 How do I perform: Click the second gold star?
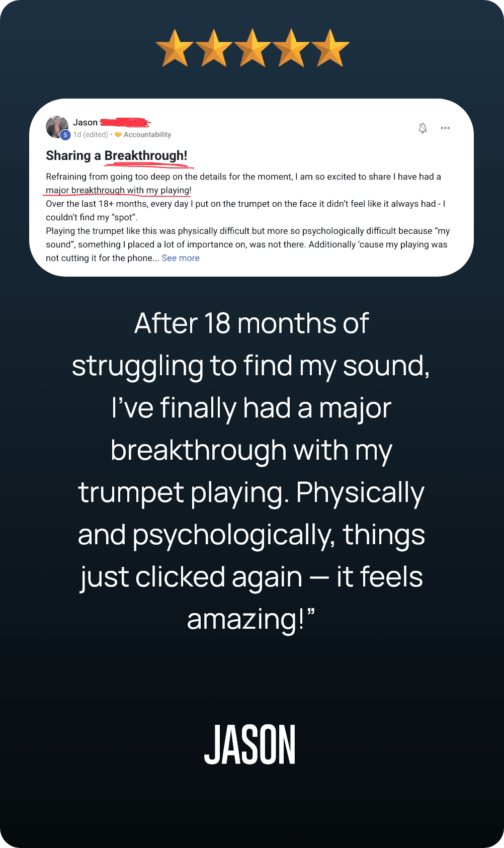point(214,48)
